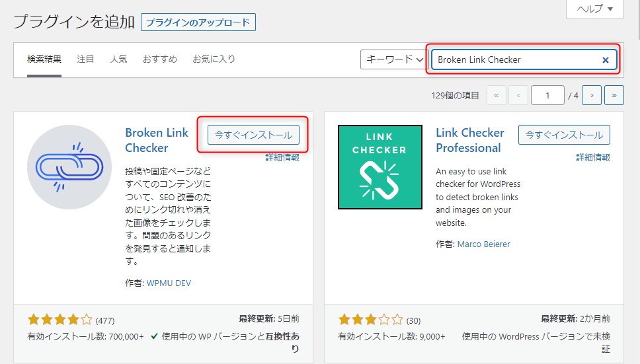Image resolution: width=640 pixels, height=364 pixels.
Task: Open 詳細情報 for Link Checker Professional
Action: [593, 157]
